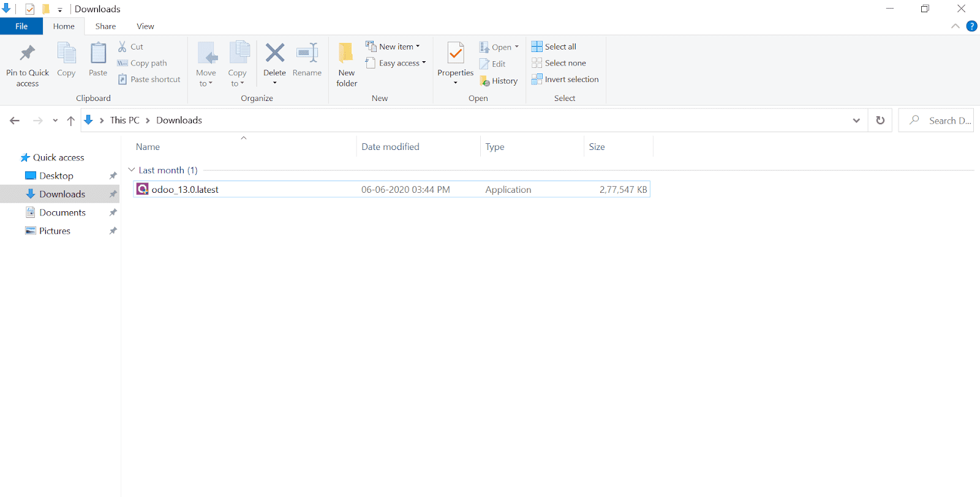Select the odoo_13.0.latest file name
The image size is (980, 497).
click(x=185, y=190)
